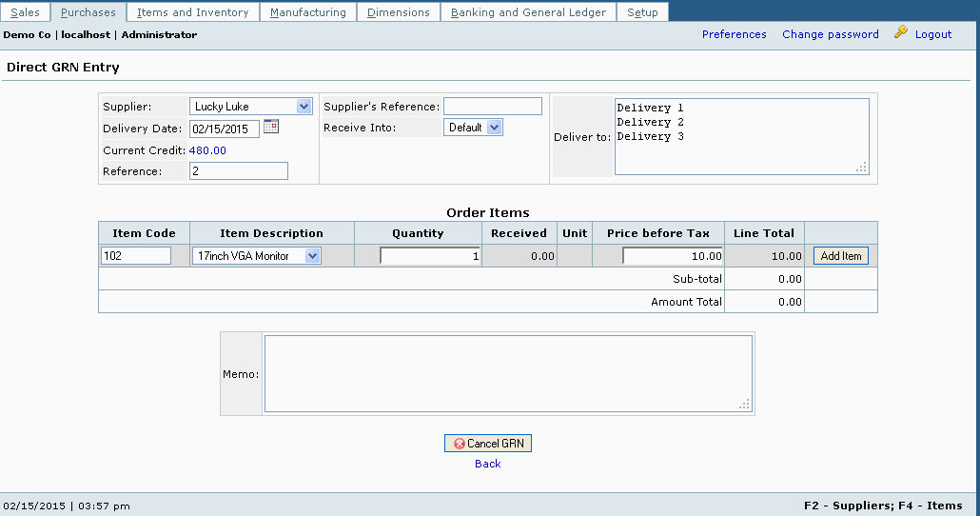
Task: Focus the Item Code input box
Action: 135,256
